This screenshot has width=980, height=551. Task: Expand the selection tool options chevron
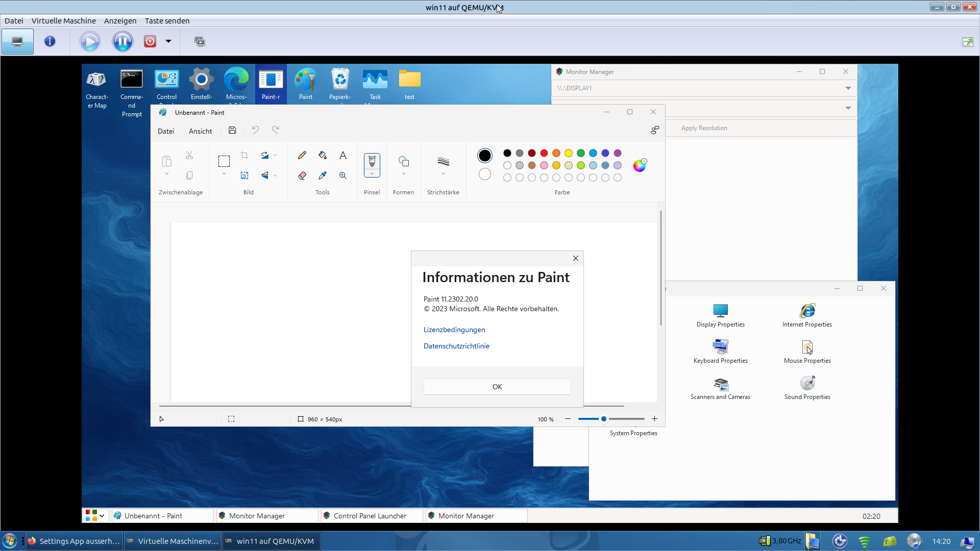point(224,174)
